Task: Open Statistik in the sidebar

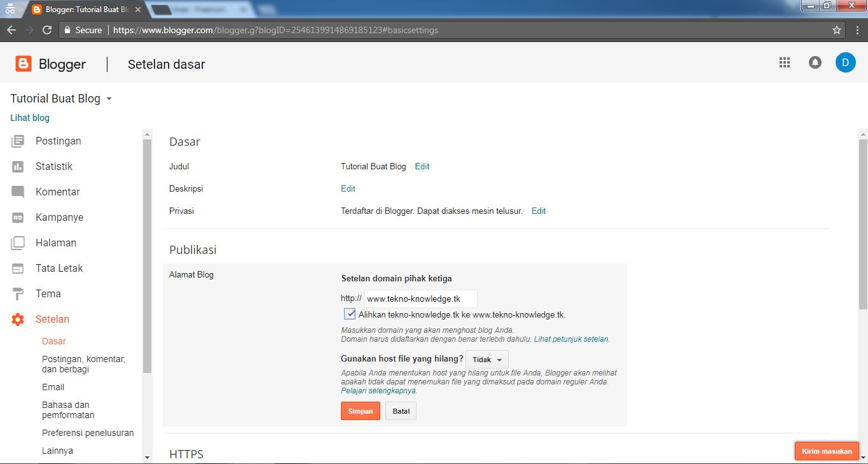Action: pyautogui.click(x=54, y=166)
